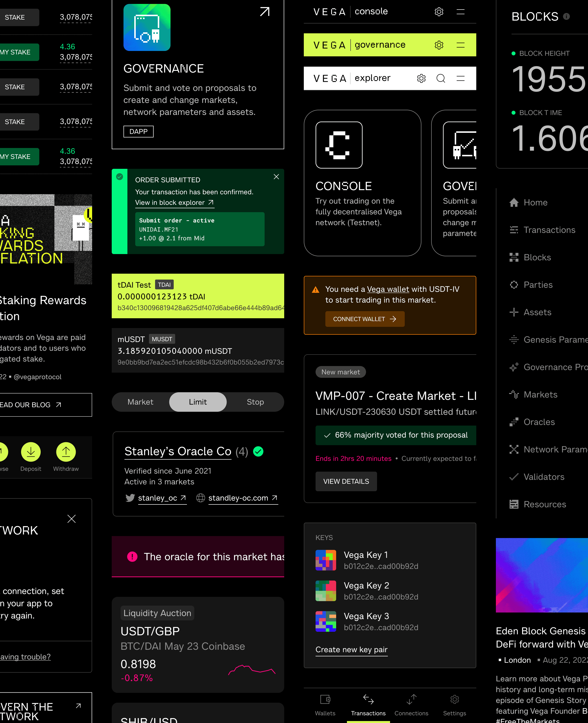This screenshot has width=588, height=723.
Task: Click the Connect Wallet button
Action: pos(365,319)
